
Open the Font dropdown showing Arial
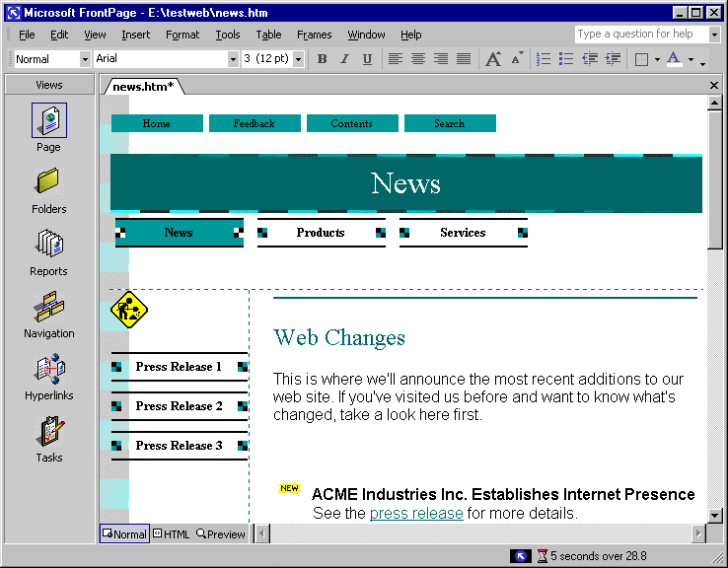pos(233,59)
